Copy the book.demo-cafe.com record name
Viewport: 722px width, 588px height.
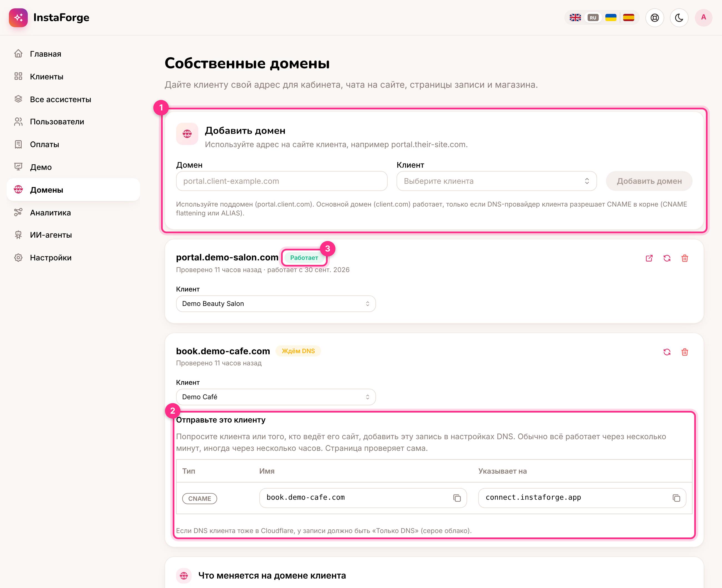click(457, 497)
